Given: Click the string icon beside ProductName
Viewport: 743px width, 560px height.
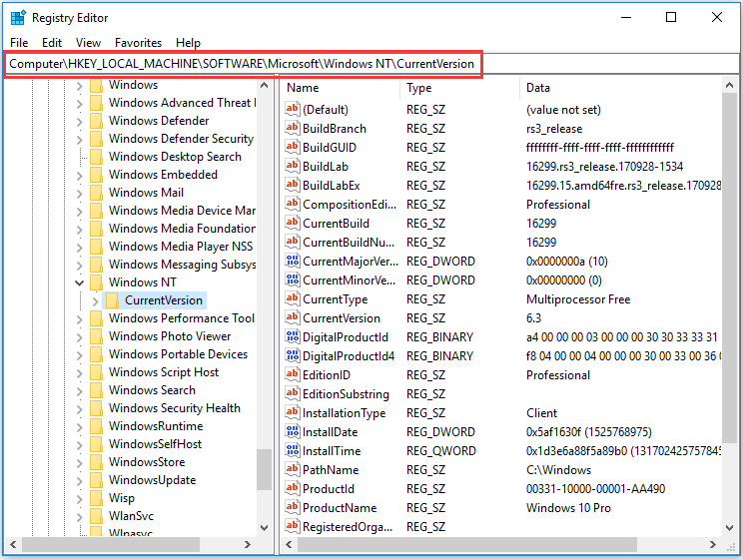Looking at the screenshot, I should pyautogui.click(x=293, y=507).
